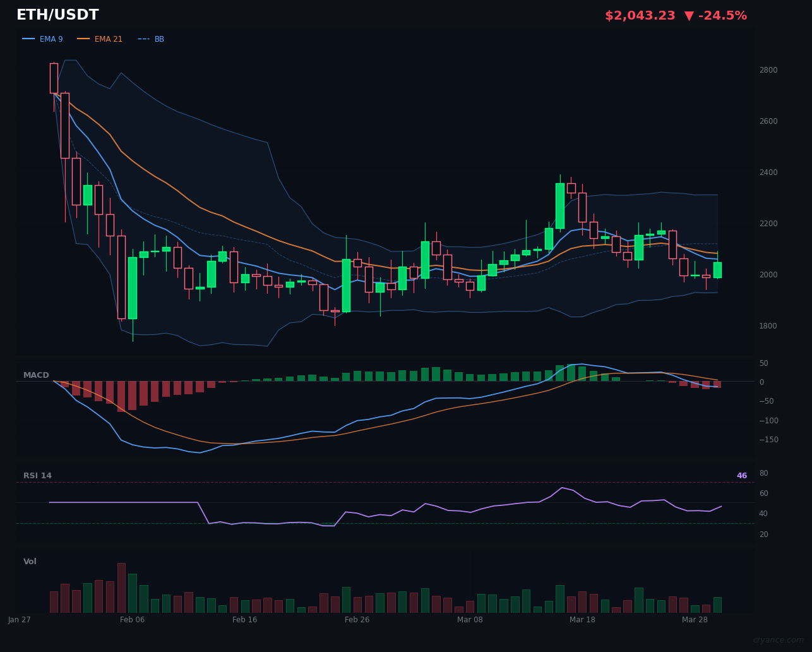This screenshot has height=652, width=812.
Task: Click the RSI 14 panel label
Action: pyautogui.click(x=38, y=475)
